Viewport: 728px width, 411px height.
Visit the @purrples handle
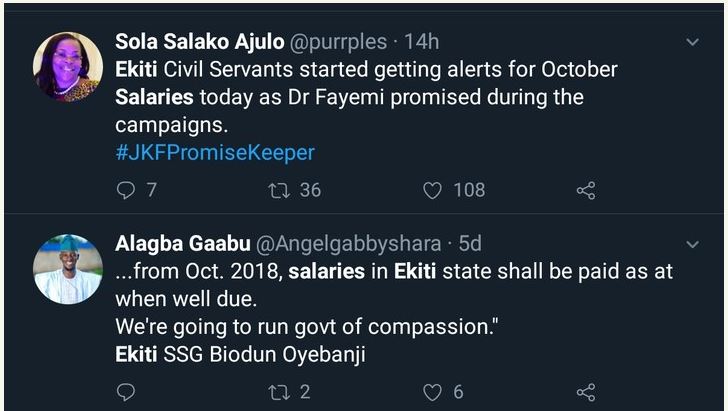tap(336, 42)
